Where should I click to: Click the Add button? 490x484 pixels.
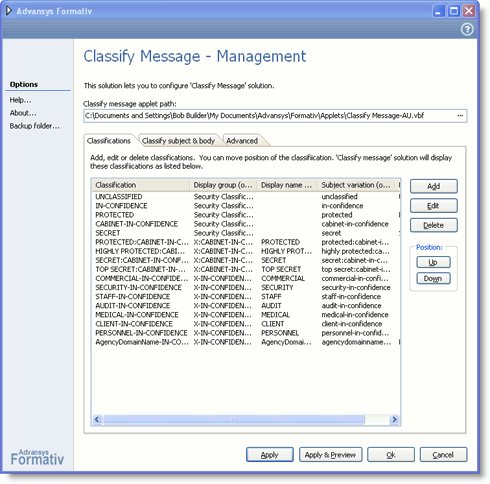434,186
